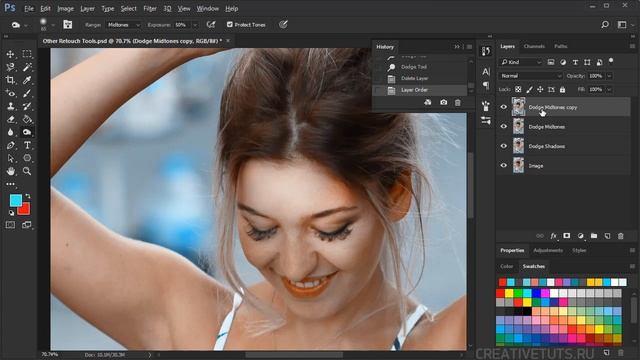Viewport: 640px width, 360px height.
Task: Switch to the Paths tab
Action: tap(561, 46)
